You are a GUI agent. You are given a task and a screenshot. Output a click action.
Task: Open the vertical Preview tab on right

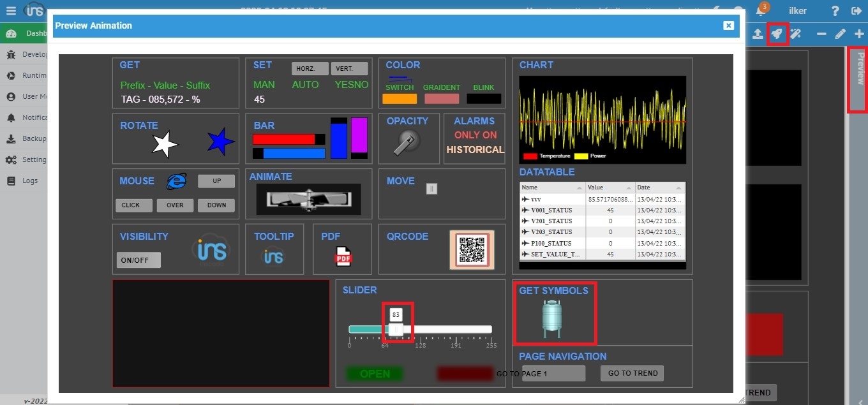(x=860, y=70)
